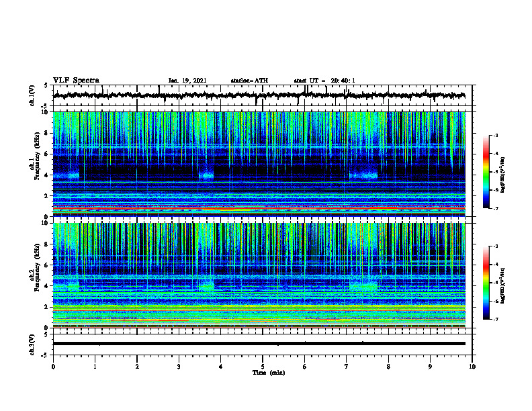Viewport: 532px width, 411px height.
Task: Click the "0" tick on the Time axis
Action: pyautogui.click(x=53, y=367)
